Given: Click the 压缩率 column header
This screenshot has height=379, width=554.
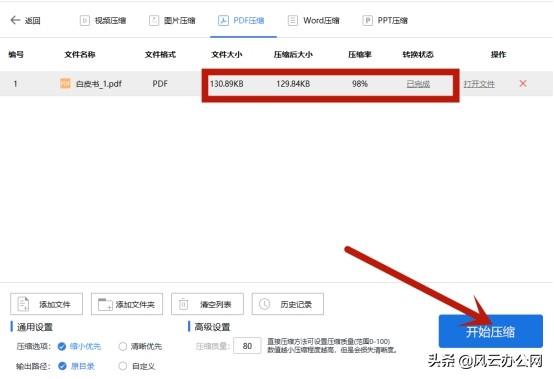Looking at the screenshot, I should tap(360, 54).
